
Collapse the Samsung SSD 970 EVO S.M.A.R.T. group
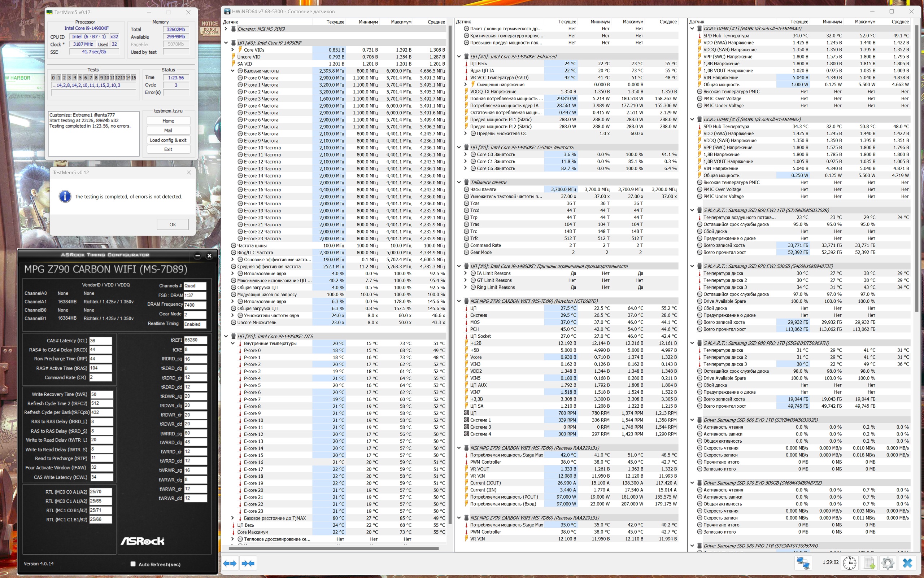coord(692,266)
